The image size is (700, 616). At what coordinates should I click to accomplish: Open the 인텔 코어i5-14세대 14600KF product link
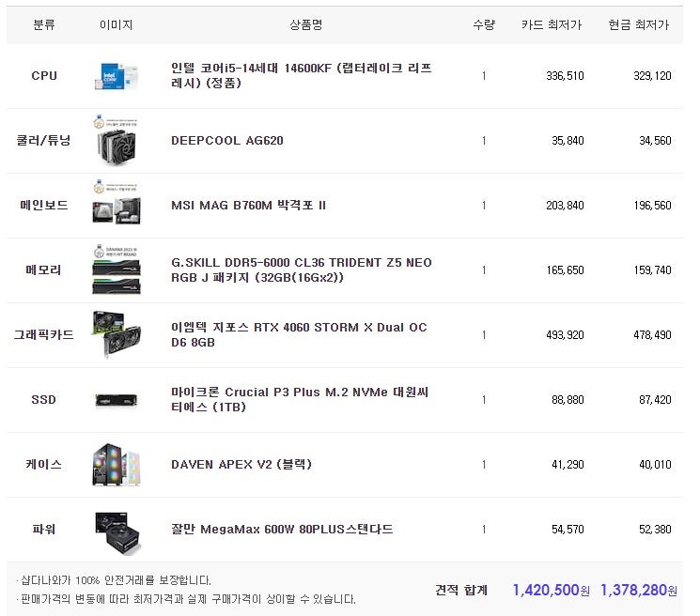(x=302, y=75)
